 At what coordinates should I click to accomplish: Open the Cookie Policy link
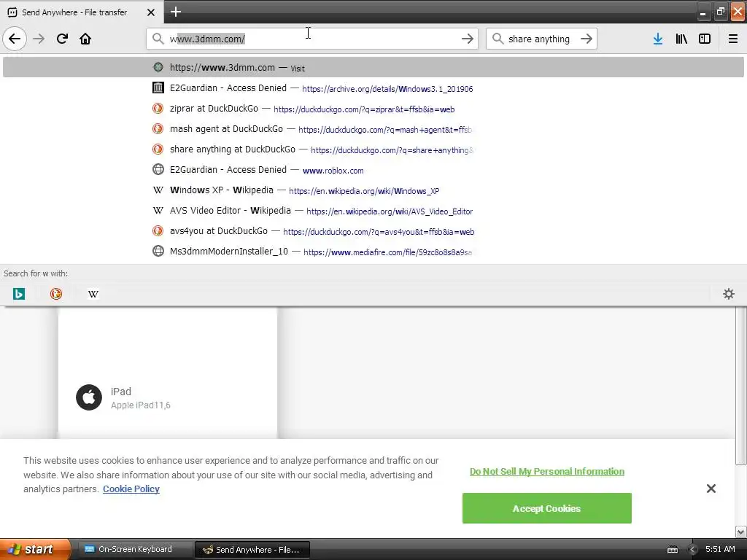click(x=131, y=489)
